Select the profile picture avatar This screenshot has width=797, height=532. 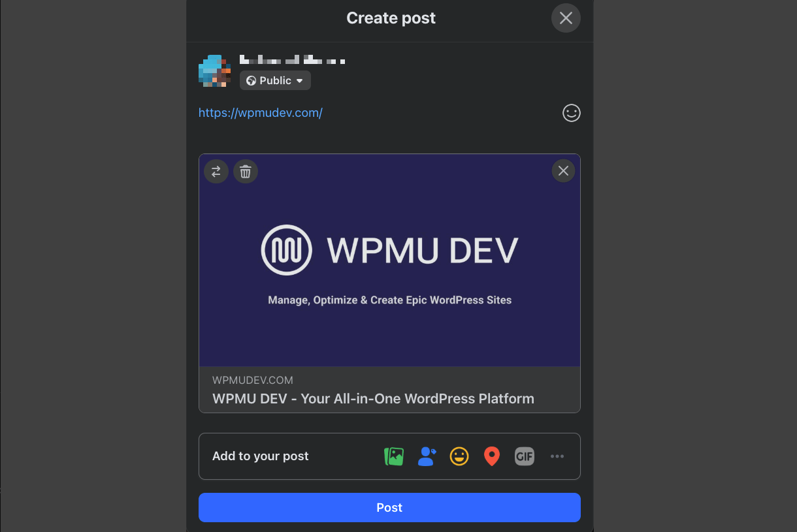click(214, 70)
